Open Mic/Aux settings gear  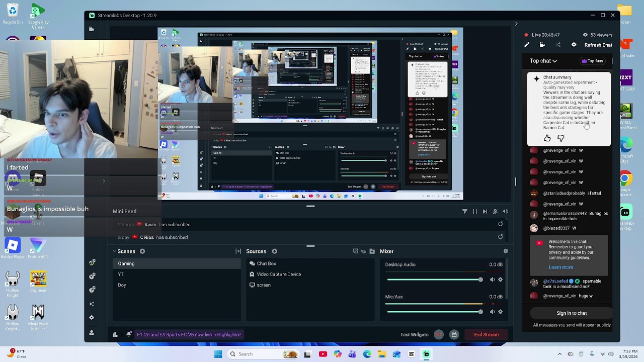tap(500, 312)
